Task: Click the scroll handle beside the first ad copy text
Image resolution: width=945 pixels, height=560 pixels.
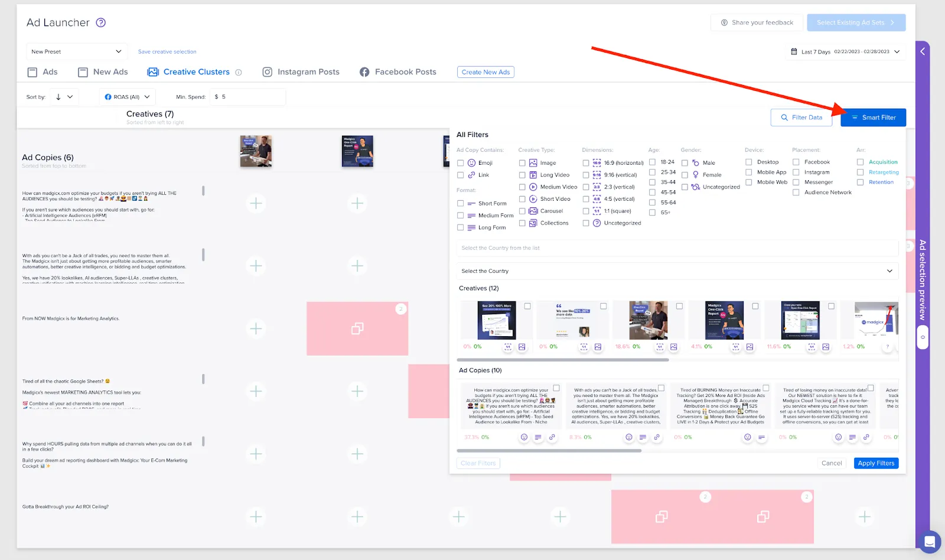Action: pos(203,191)
